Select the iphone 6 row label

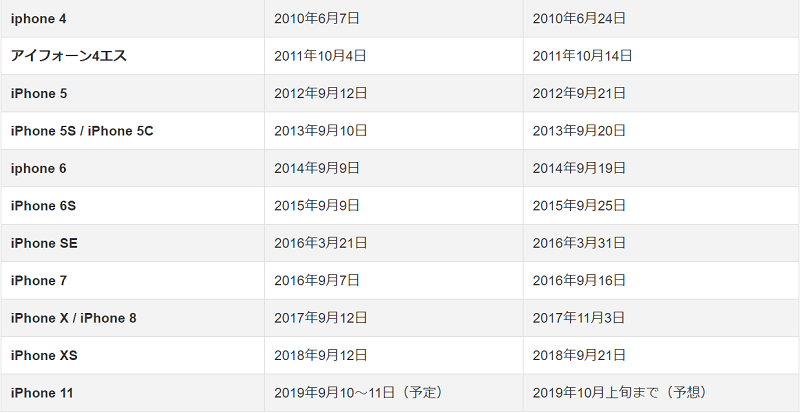click(38, 168)
